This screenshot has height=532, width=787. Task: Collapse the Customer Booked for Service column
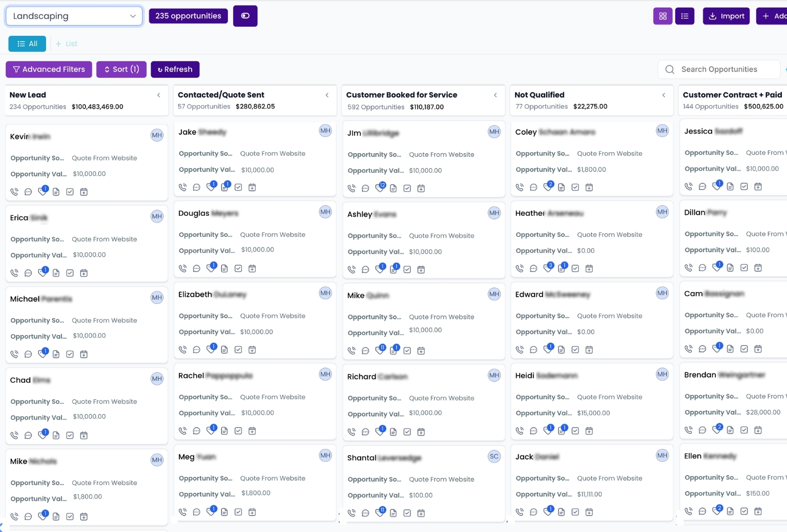coord(495,95)
